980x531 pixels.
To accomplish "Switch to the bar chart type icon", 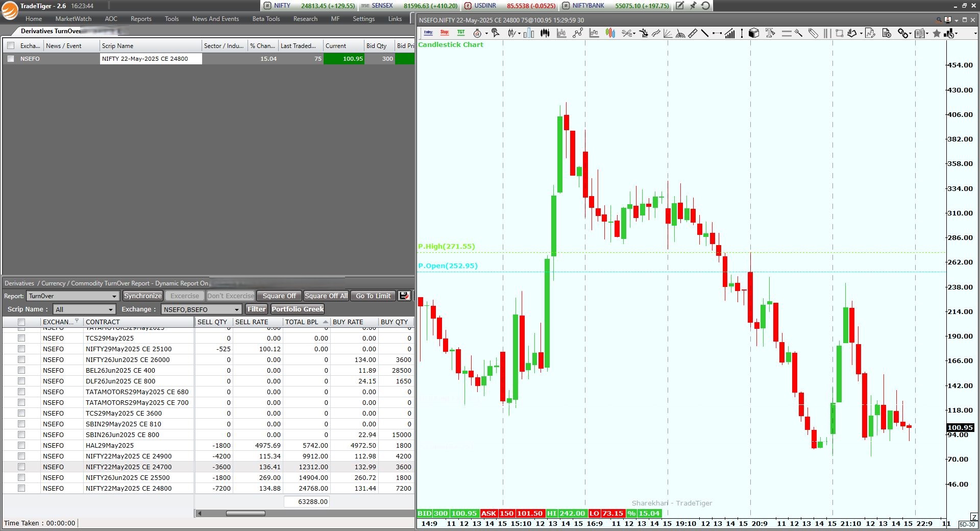I will pos(529,33).
